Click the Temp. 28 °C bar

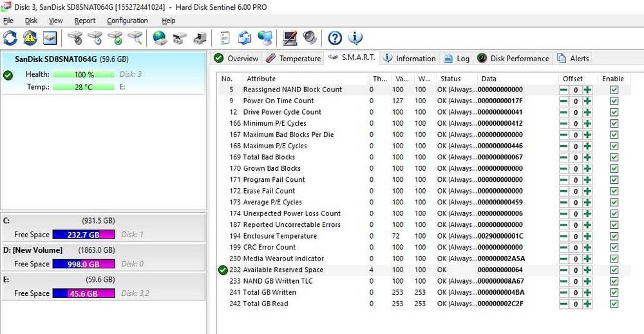point(84,87)
